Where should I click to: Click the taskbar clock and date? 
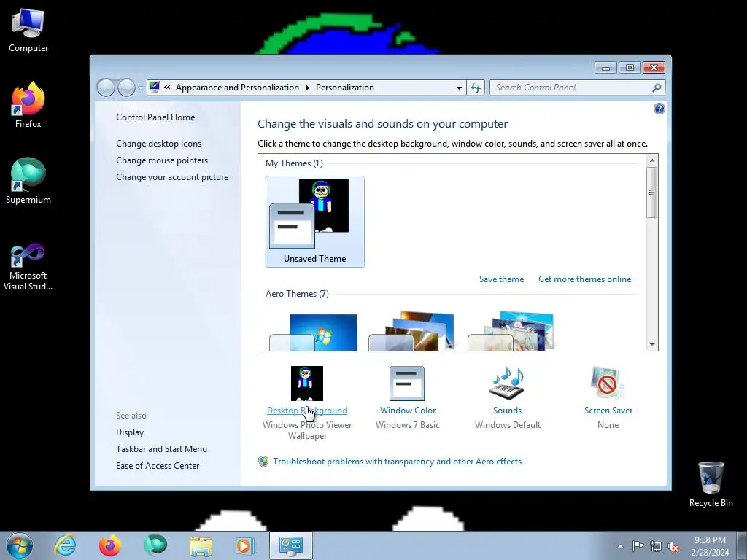click(710, 546)
